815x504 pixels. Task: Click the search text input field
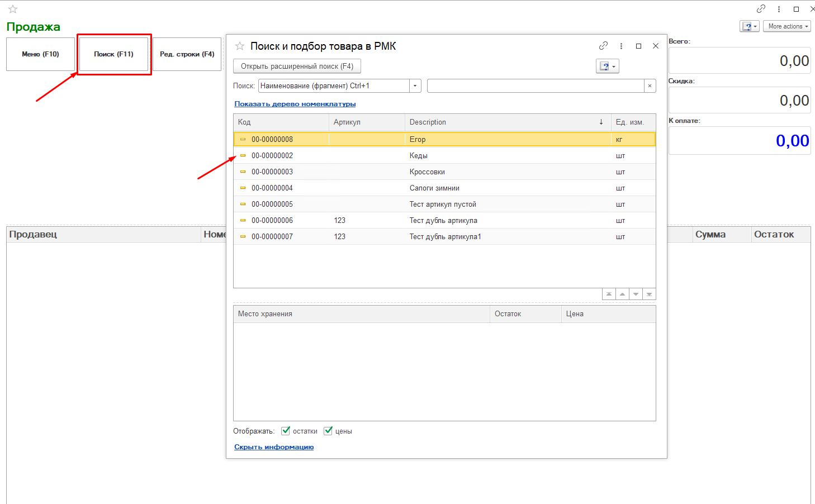pyautogui.click(x=536, y=85)
